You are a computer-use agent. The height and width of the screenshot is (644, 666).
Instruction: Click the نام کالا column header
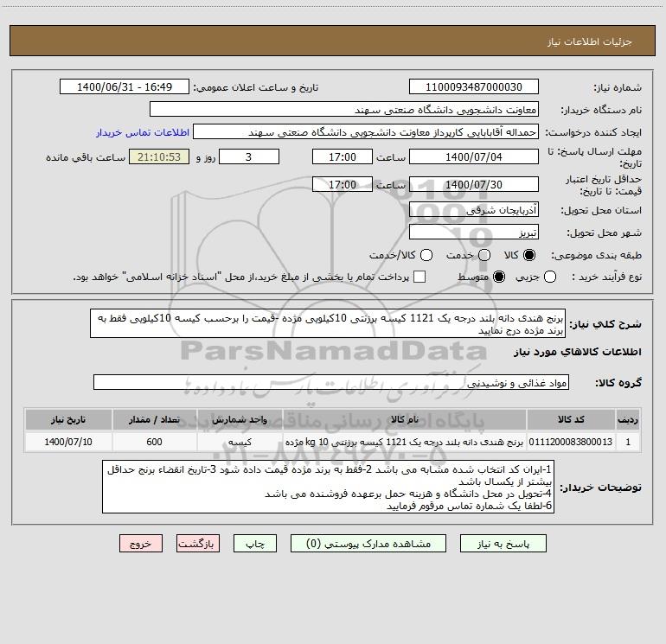[x=405, y=419]
